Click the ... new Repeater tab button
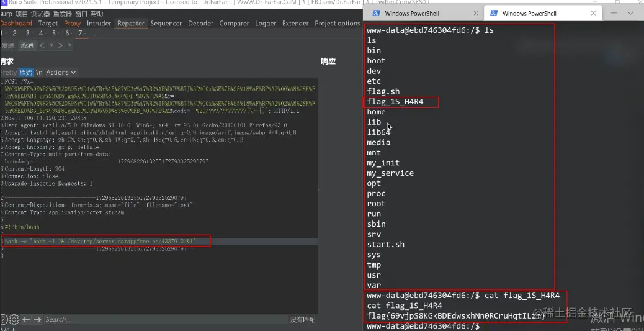644x331 pixels. click(x=94, y=34)
